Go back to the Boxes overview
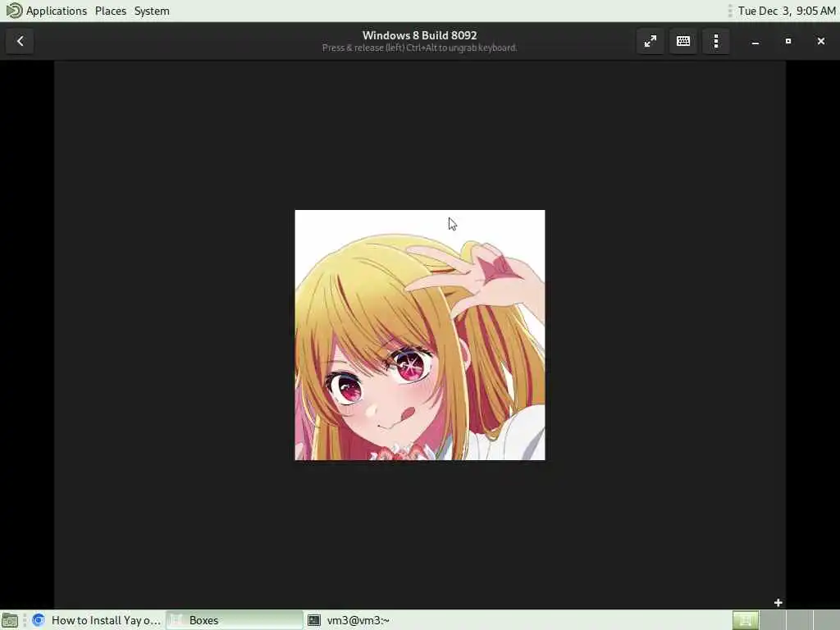 20,41
